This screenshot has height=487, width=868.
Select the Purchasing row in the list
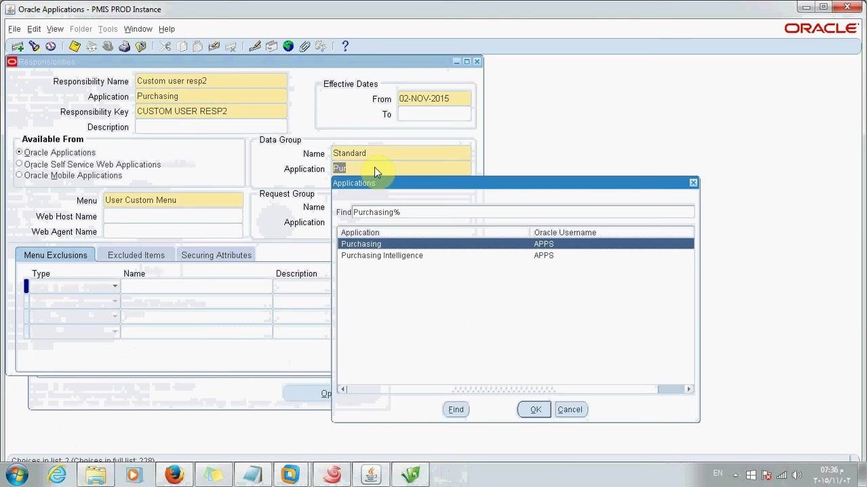point(516,244)
